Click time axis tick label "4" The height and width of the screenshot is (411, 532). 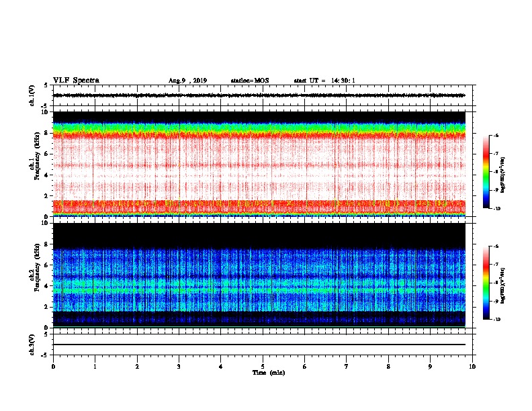pyautogui.click(x=221, y=367)
